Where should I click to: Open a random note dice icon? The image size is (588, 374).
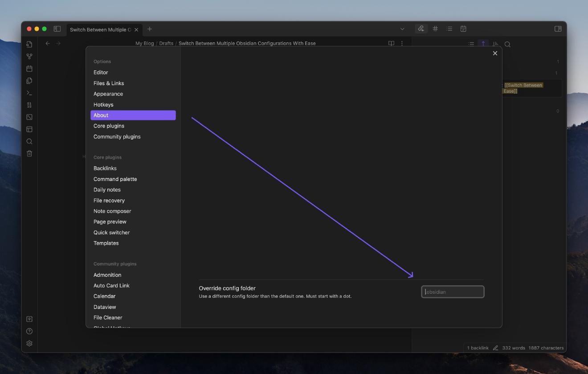(x=29, y=117)
